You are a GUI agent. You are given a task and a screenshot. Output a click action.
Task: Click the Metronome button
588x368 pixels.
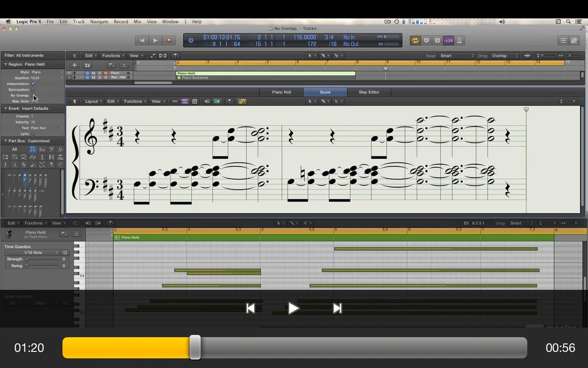pyautogui.click(x=459, y=40)
